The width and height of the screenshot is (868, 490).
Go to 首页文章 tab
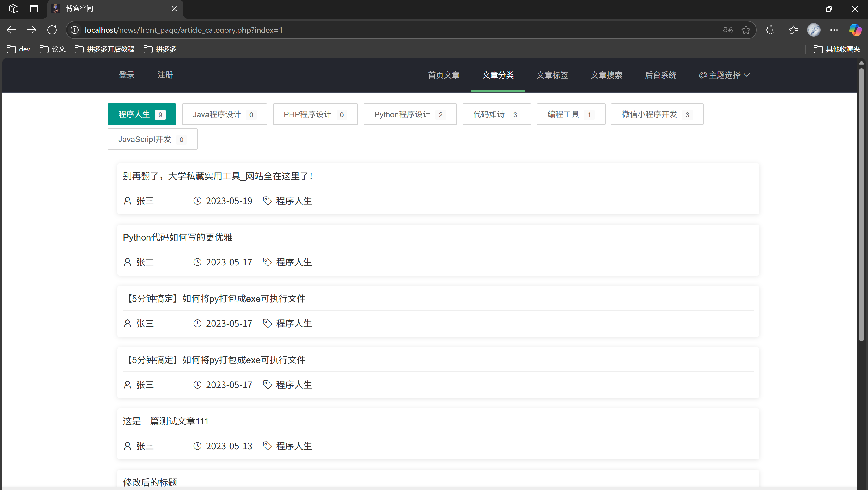point(443,75)
